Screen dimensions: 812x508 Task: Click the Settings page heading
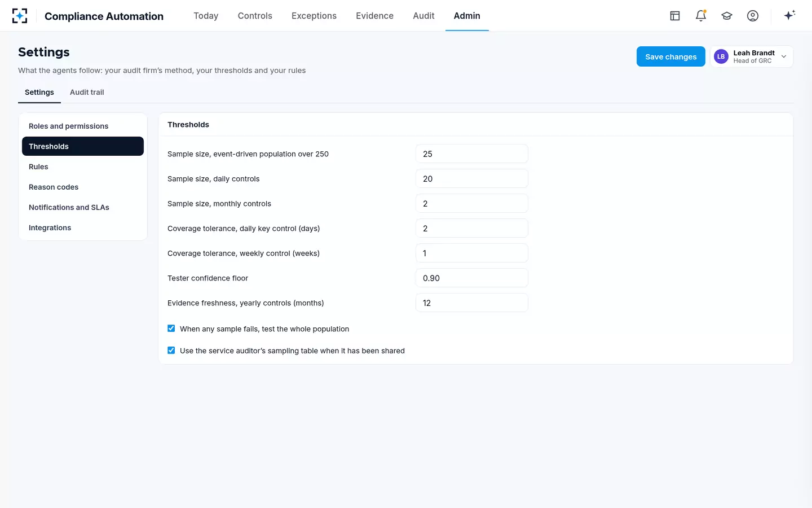[x=44, y=52]
